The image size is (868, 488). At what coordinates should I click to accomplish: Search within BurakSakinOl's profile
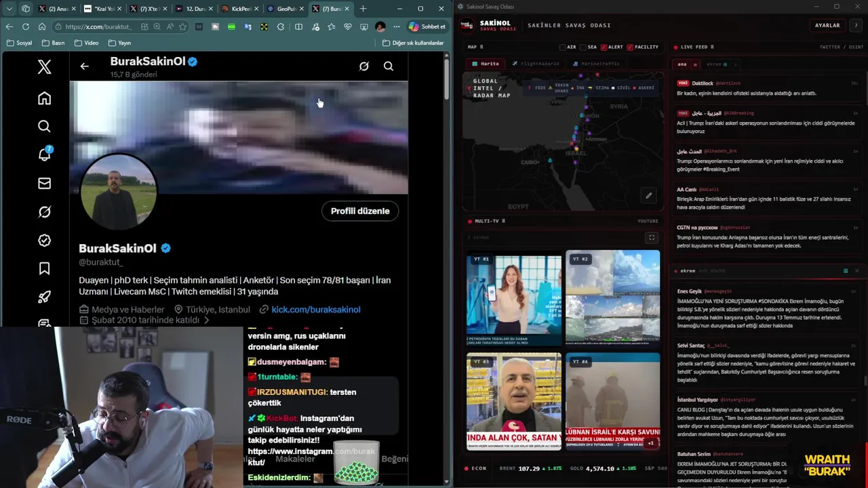pos(389,66)
